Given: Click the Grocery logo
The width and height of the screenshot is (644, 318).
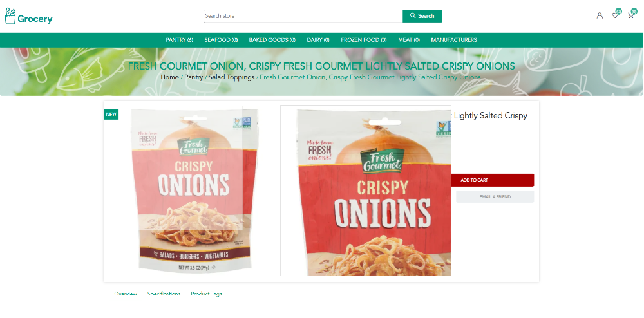Looking at the screenshot, I should click(x=28, y=17).
